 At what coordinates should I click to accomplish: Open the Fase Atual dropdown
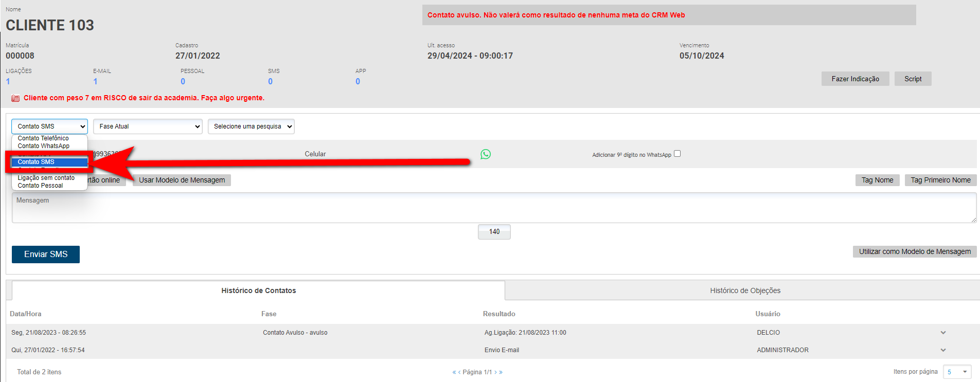(x=148, y=126)
